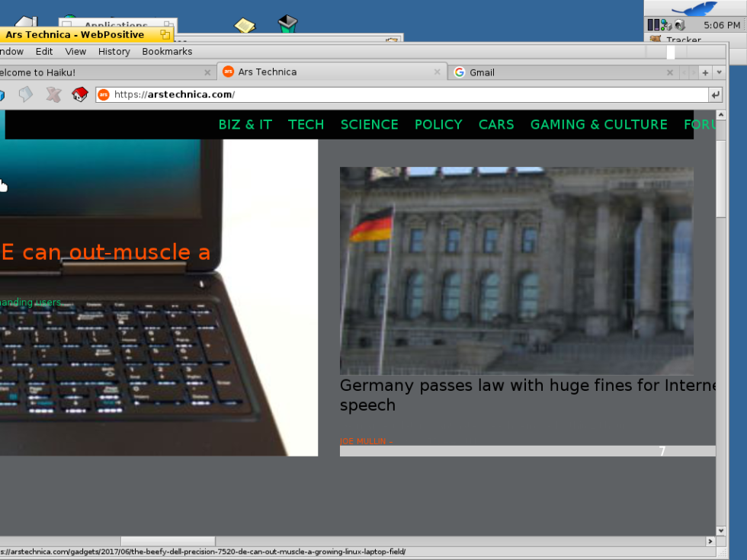The height and width of the screenshot is (560, 747).
Task: Click the new tab plus button
Action: [x=704, y=72]
